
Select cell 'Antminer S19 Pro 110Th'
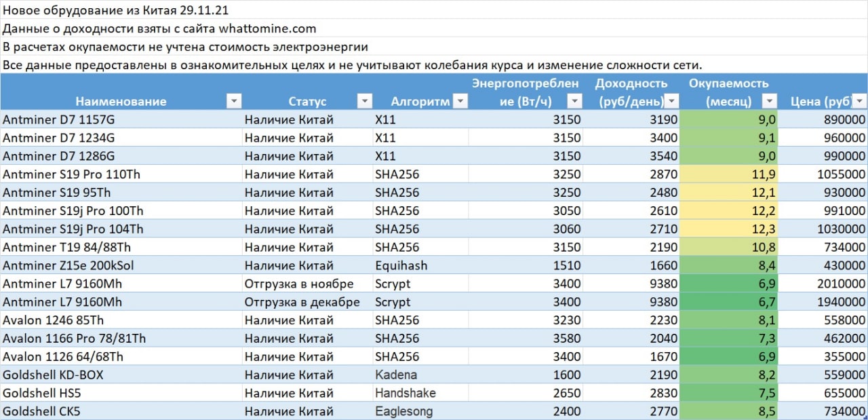[x=121, y=174]
